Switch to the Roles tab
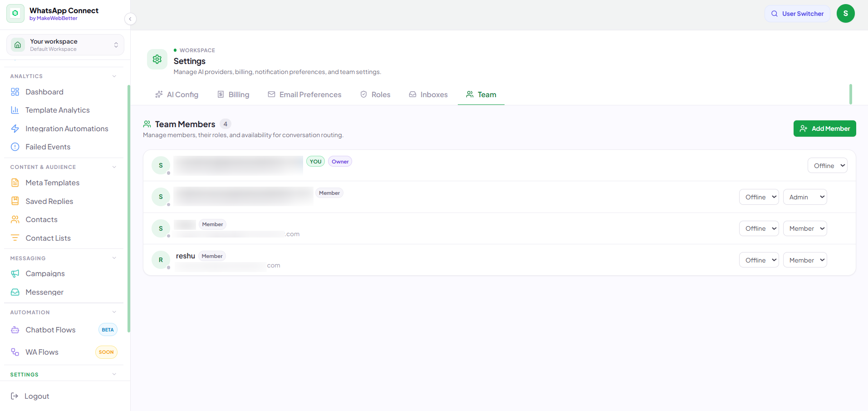 (x=375, y=94)
